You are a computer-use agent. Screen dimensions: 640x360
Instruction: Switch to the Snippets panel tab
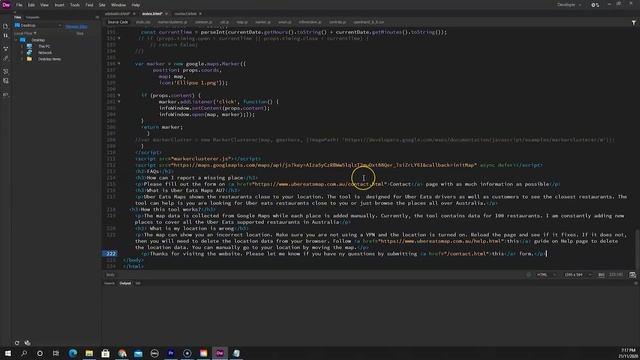pos(33,17)
